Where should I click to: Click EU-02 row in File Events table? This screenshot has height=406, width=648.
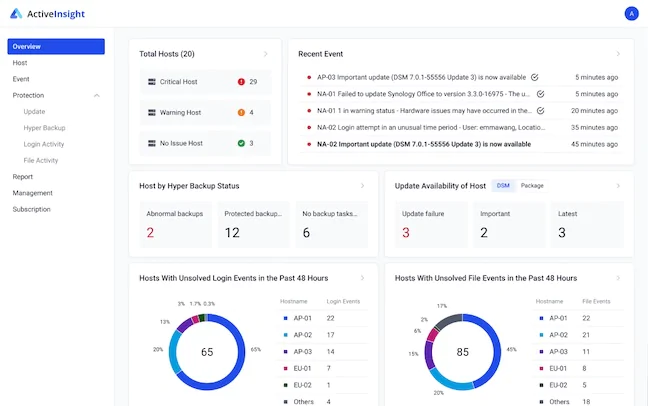(579, 385)
